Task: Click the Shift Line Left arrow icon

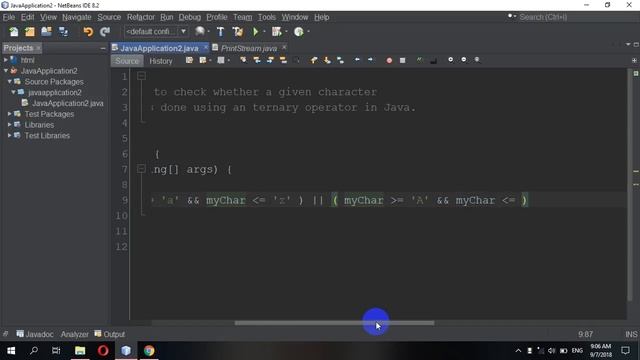Action: (357, 60)
